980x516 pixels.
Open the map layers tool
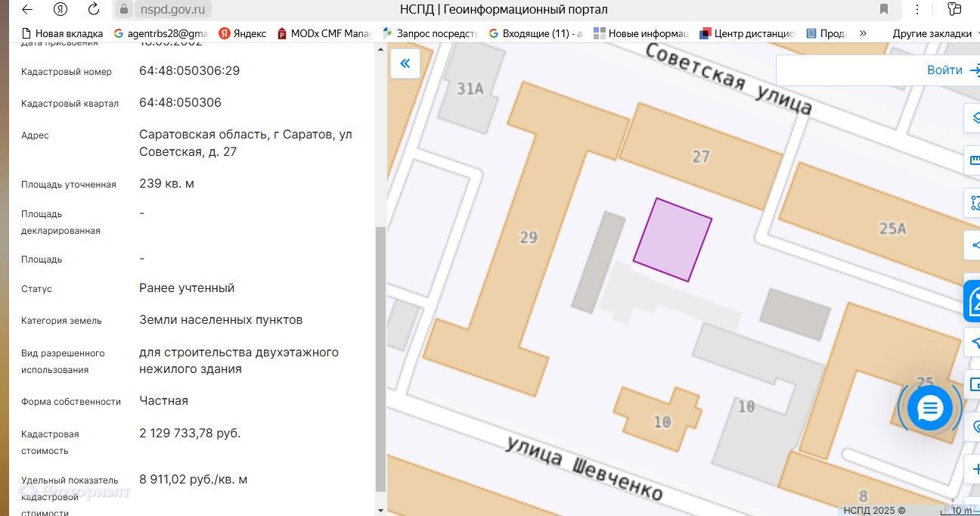[973, 118]
